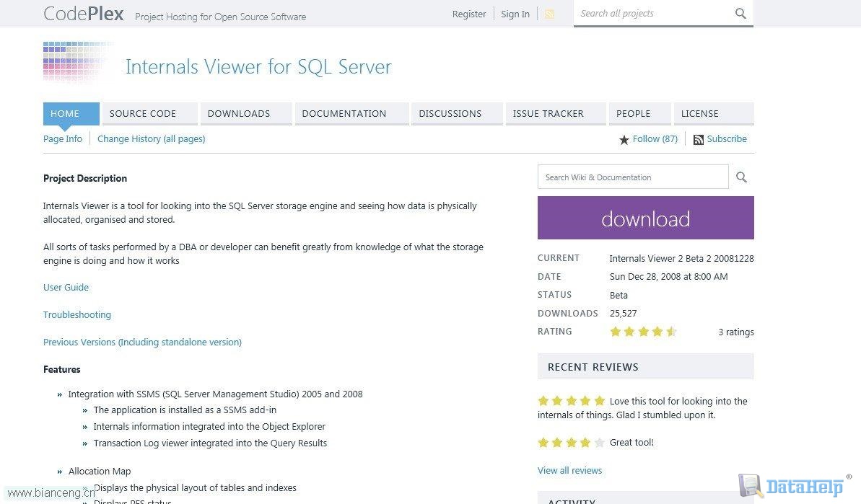This screenshot has height=504, width=861.
Task: Click the RSS feed icon in header
Action: click(549, 14)
